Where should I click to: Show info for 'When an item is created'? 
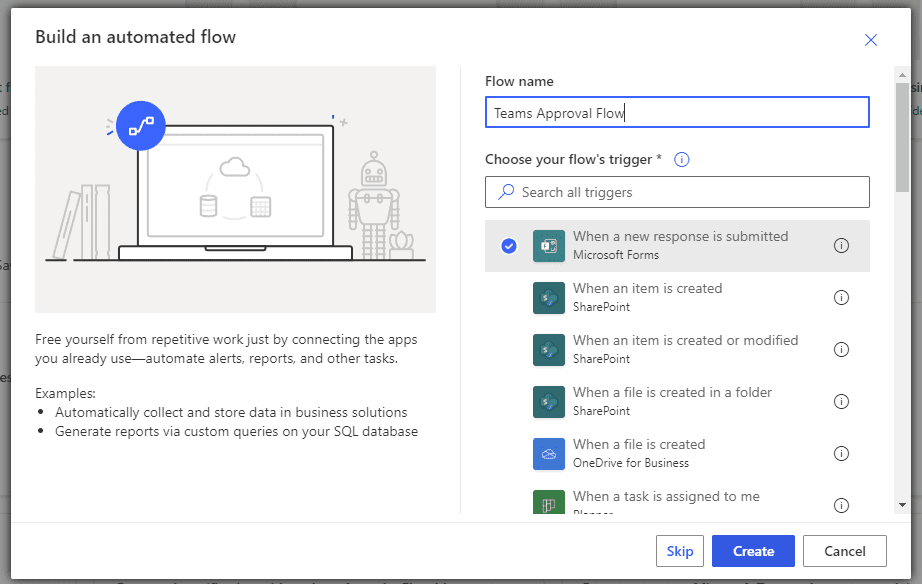[x=841, y=298]
